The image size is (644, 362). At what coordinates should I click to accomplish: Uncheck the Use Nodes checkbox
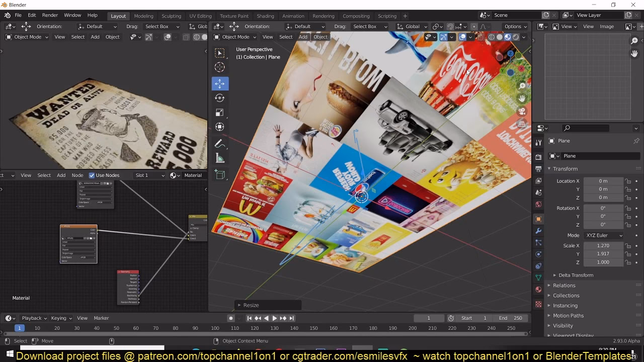pyautogui.click(x=92, y=175)
